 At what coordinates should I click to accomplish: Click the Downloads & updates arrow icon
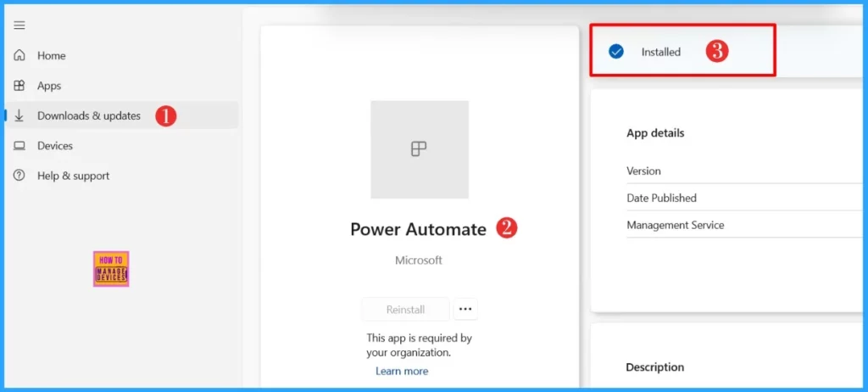click(x=19, y=115)
